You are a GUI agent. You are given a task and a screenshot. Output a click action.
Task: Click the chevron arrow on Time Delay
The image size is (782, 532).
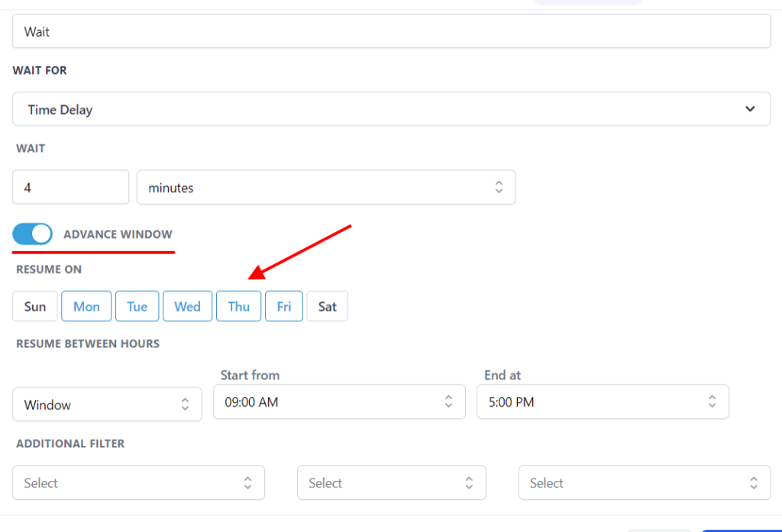pyautogui.click(x=750, y=109)
